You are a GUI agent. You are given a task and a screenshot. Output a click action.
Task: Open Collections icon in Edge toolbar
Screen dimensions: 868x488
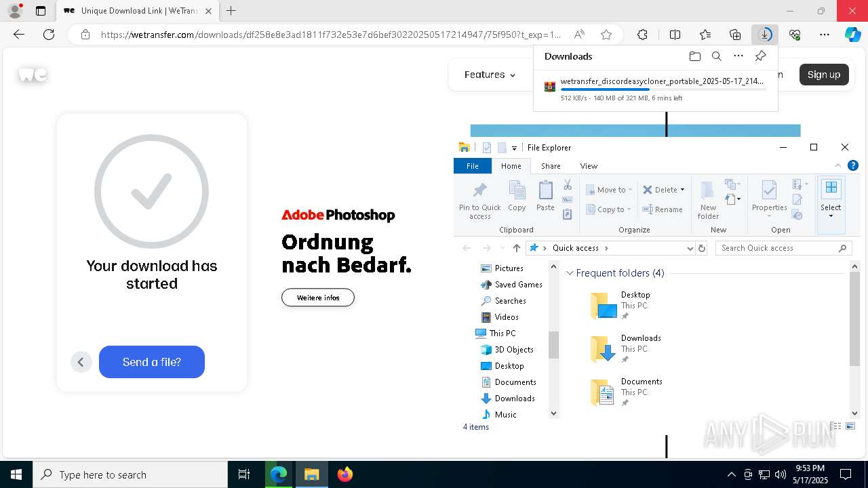click(x=735, y=35)
